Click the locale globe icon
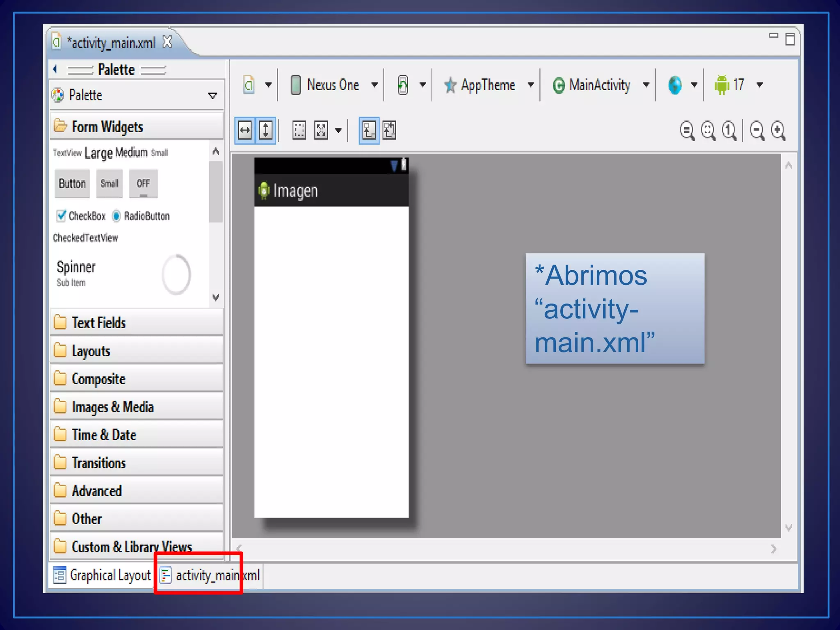Image resolution: width=840 pixels, height=630 pixels. pos(675,85)
